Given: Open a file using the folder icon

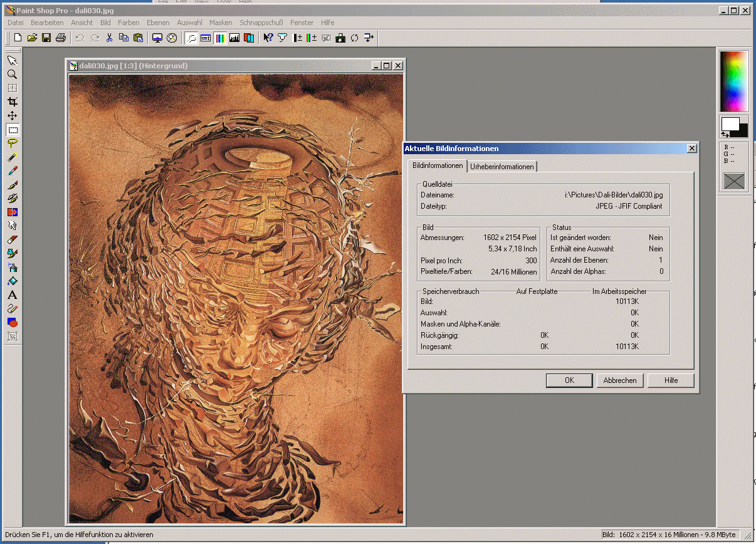Looking at the screenshot, I should 32,38.
